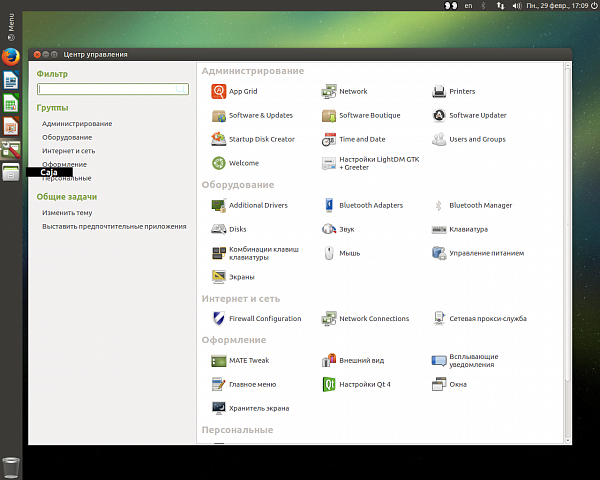600x480 pixels.
Task: Click Выставить предпочтительные приложения task
Action: (114, 227)
